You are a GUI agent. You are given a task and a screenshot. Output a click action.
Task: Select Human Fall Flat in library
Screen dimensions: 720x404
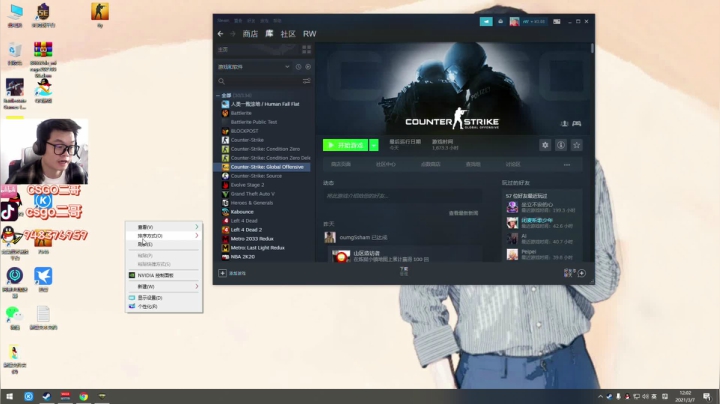[264, 104]
